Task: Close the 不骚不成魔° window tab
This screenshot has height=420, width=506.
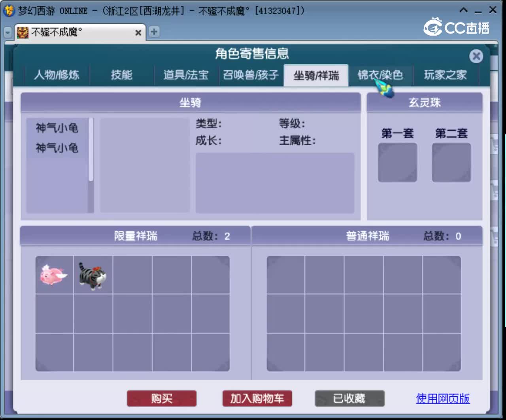Action: 138,32
